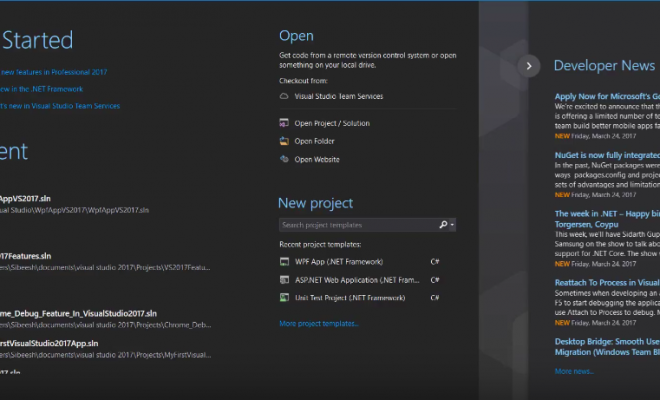Image resolution: width=660 pixels, height=400 pixels.
Task: Open More project templates link
Action: click(x=319, y=323)
